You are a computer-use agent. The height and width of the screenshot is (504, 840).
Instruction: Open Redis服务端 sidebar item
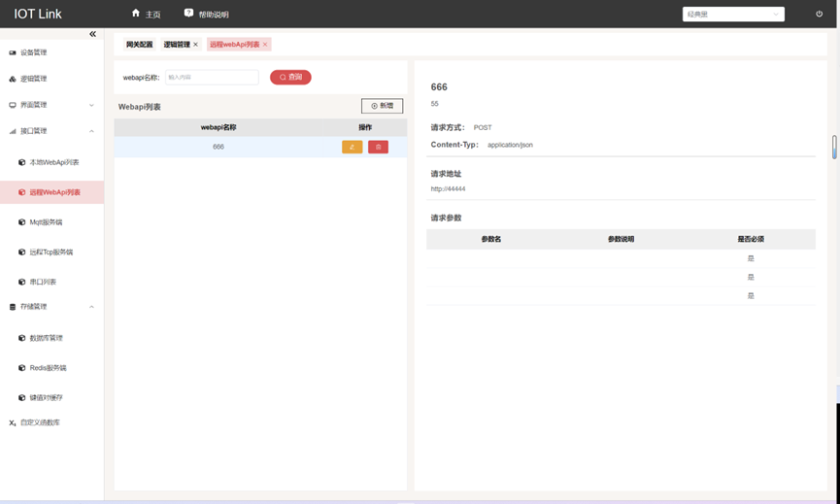52,368
